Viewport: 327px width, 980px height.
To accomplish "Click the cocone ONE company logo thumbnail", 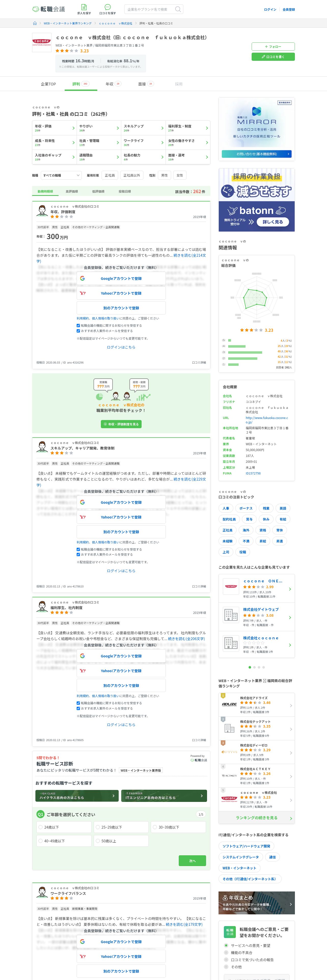I will (x=231, y=586).
